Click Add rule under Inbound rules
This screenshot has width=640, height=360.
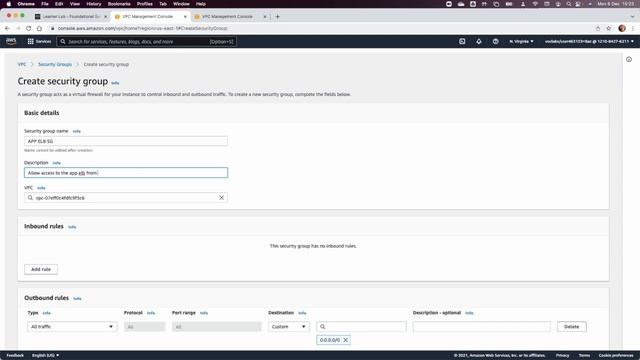(41, 269)
